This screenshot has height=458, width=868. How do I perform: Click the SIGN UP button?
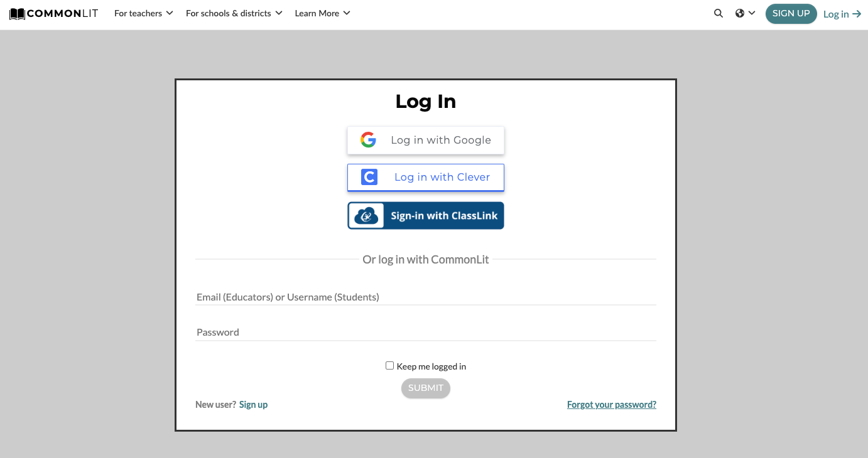pos(791,14)
